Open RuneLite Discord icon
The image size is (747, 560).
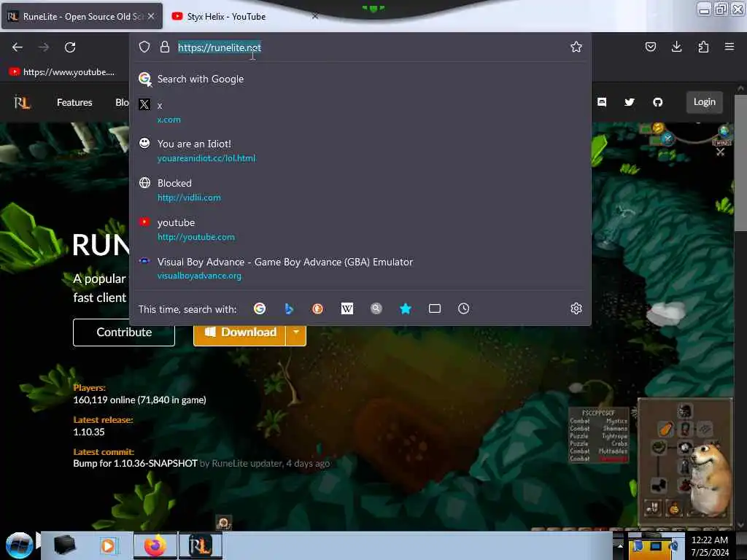click(x=602, y=102)
